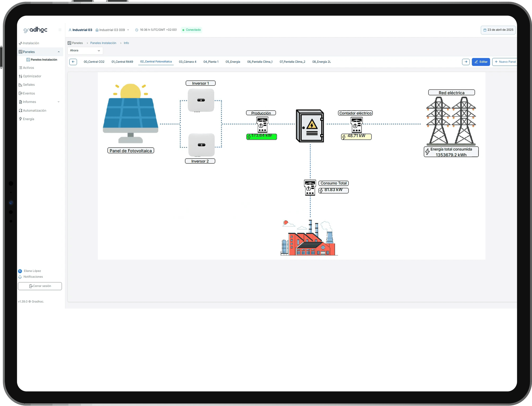
Task: Switch to the 04_Planta 1 tab
Action: (x=211, y=62)
